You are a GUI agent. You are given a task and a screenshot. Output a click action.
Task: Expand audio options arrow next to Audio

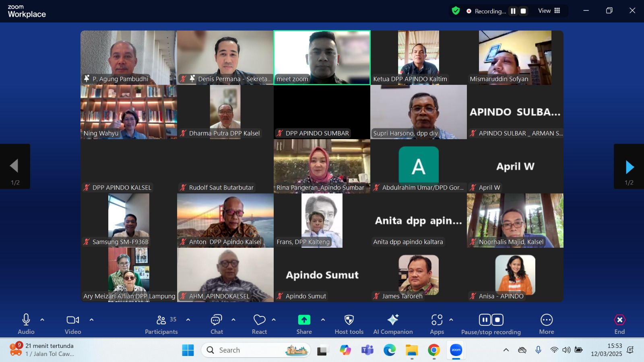(42, 320)
